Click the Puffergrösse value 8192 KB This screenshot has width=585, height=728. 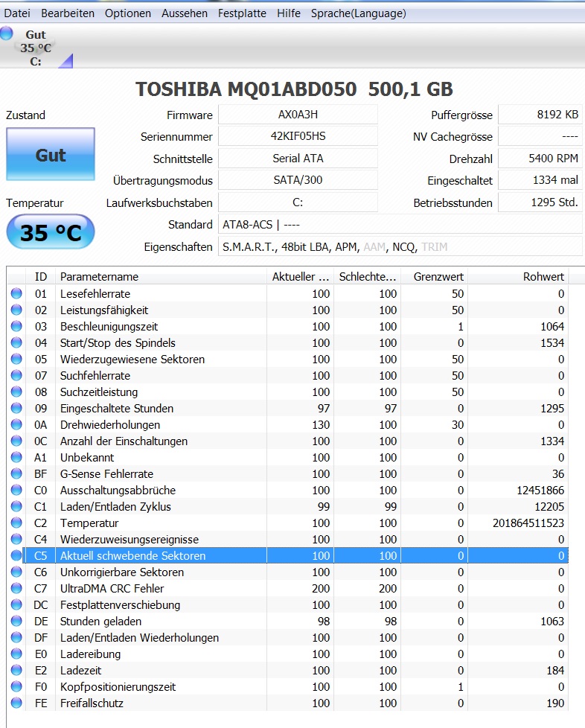click(540, 114)
